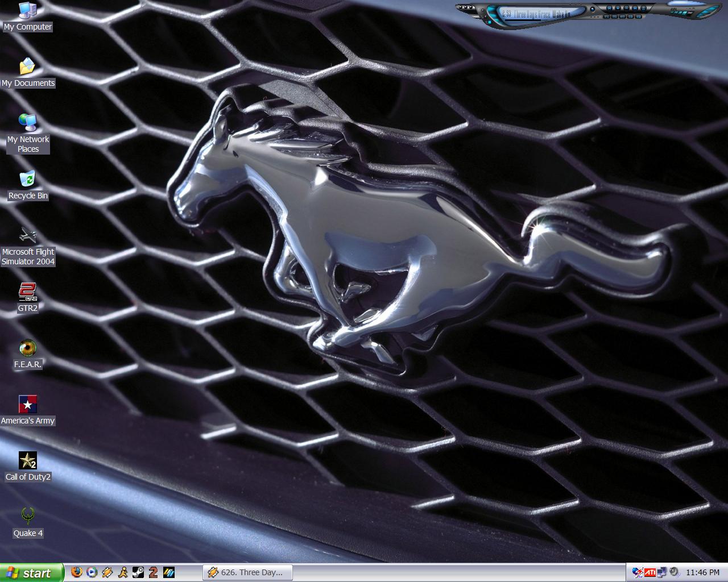
Task: Select the F.E.A.R. eye icon
Action: pos(27,354)
